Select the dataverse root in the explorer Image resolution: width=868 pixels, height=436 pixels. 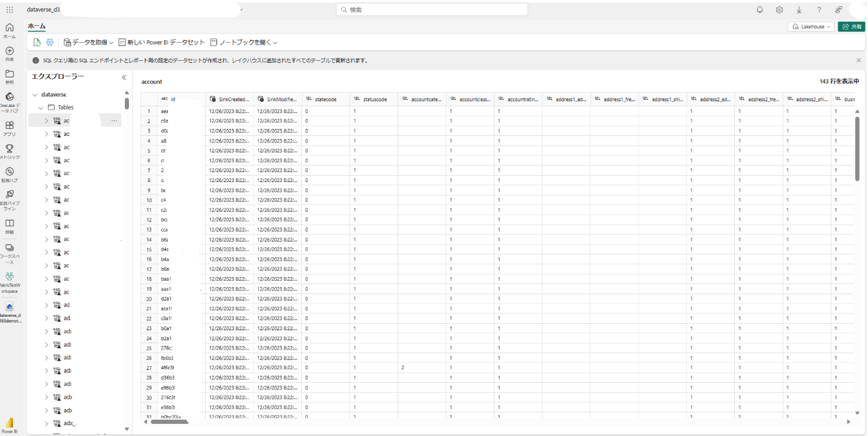click(53, 94)
